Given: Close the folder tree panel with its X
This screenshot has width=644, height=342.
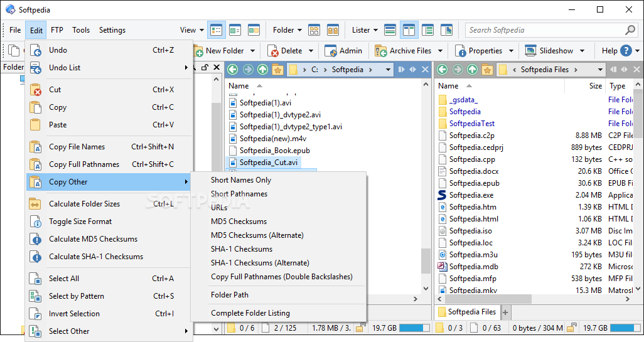Looking at the screenshot, I should click(x=217, y=67).
